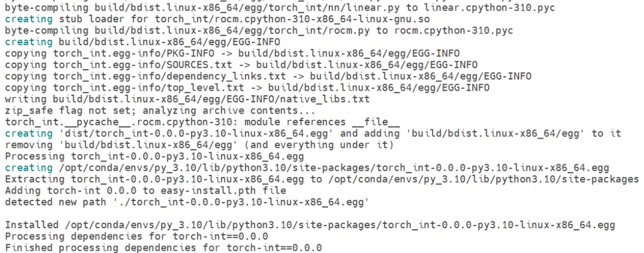
Task: Click 'removing build/bdist.linux-x86_64/egg' line
Action: [199, 145]
